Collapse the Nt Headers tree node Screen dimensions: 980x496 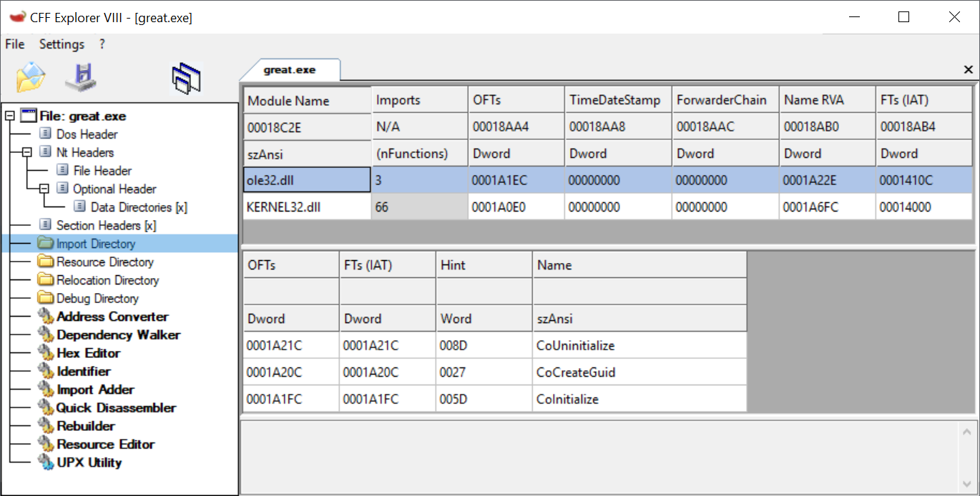(x=27, y=152)
